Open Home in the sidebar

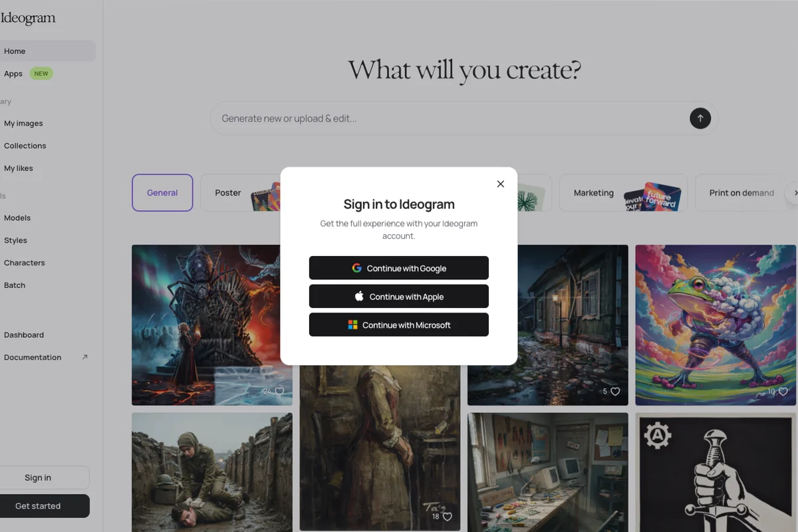click(x=47, y=51)
